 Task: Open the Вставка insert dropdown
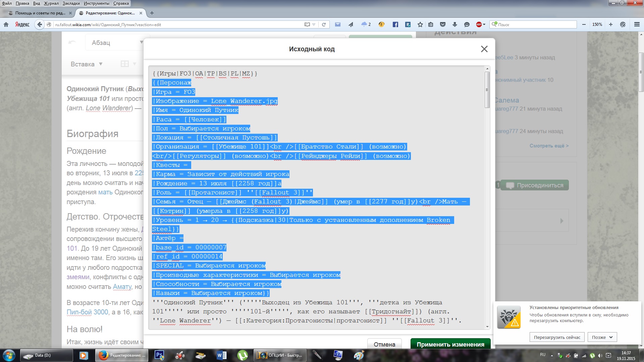(87, 64)
